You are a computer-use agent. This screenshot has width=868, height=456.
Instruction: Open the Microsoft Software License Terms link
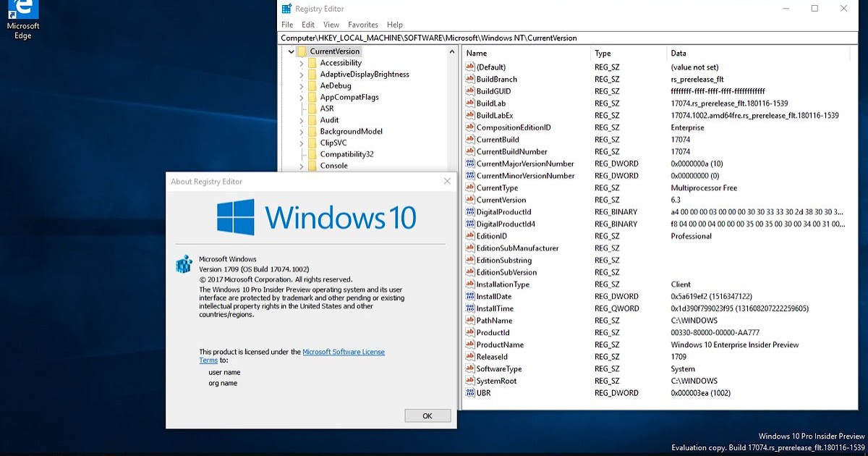344,351
